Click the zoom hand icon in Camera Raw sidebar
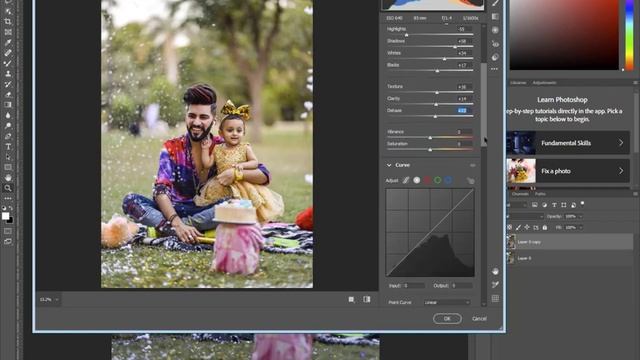The image size is (640, 360). point(496,271)
